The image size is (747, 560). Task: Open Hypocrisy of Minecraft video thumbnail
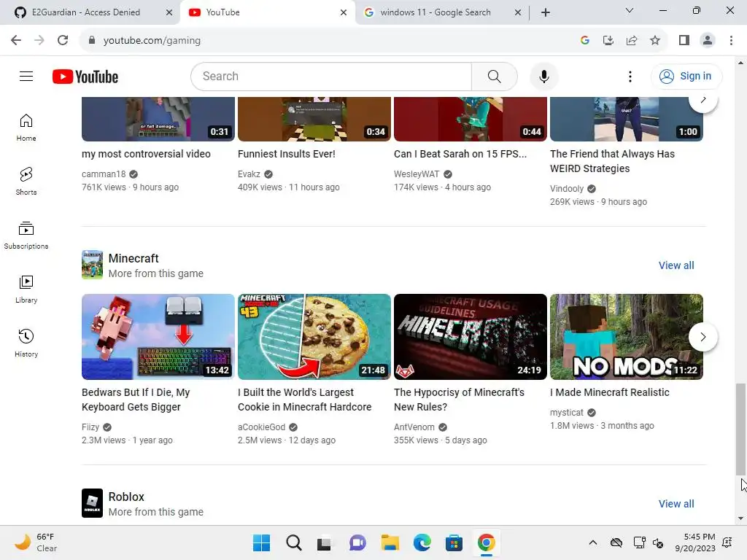pos(471,337)
